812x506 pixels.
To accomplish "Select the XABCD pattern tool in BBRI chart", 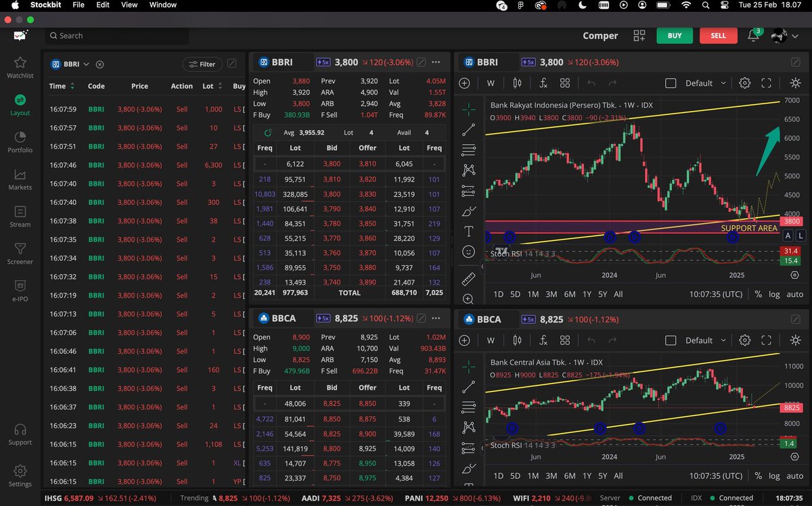I will [x=468, y=170].
